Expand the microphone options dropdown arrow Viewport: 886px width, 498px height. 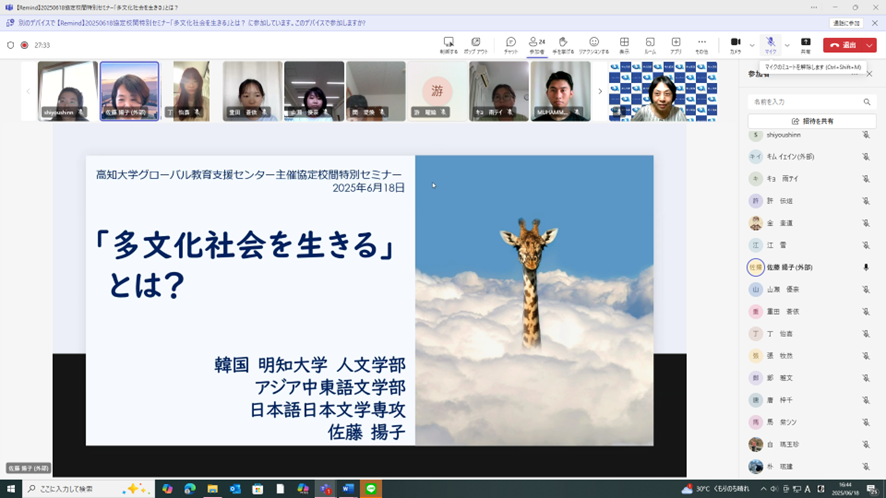[x=787, y=45]
